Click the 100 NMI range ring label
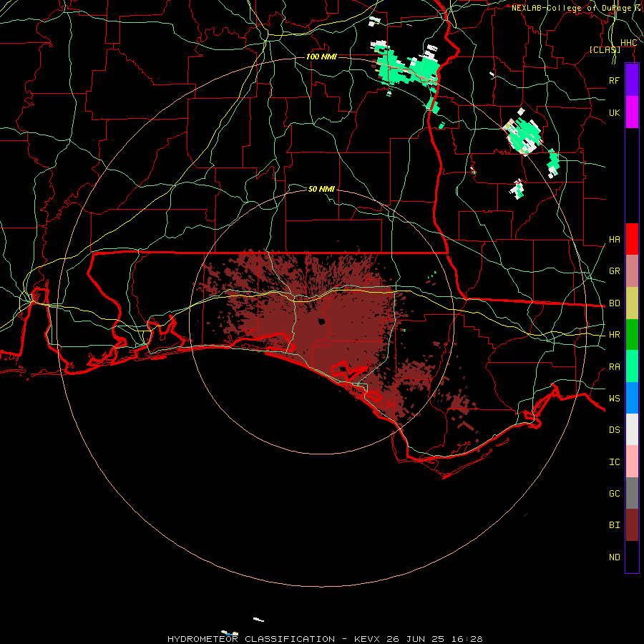The width and height of the screenshot is (644, 644). click(x=321, y=57)
